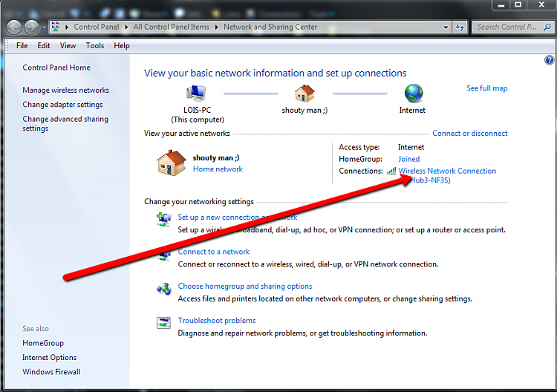557x392 pixels.
Task: Click the bold 'shouty man ;)' network name
Action: coord(216,157)
